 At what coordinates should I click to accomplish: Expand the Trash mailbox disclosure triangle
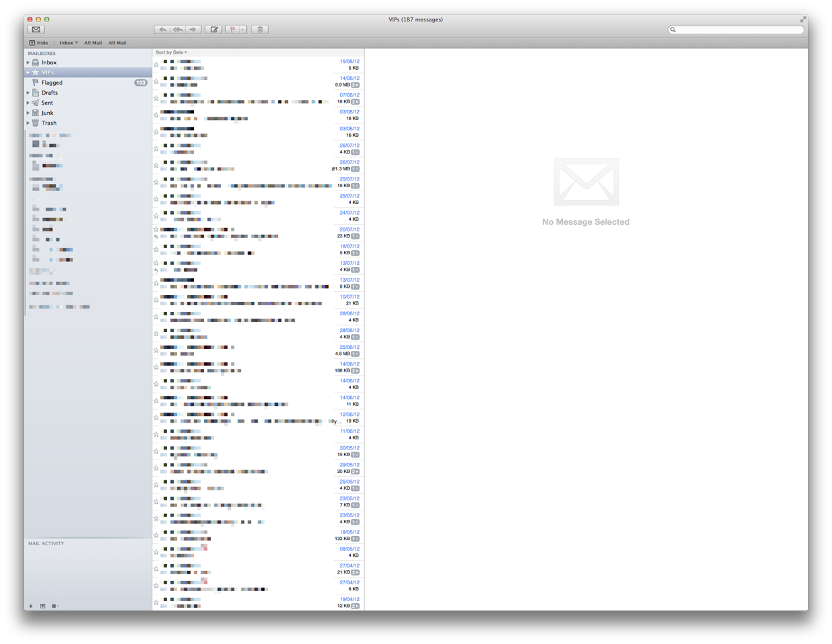point(28,123)
